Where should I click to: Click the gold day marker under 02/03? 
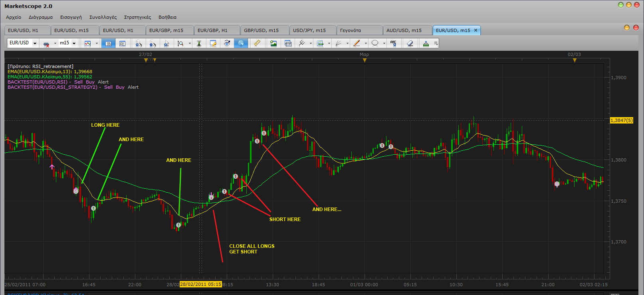click(x=575, y=60)
